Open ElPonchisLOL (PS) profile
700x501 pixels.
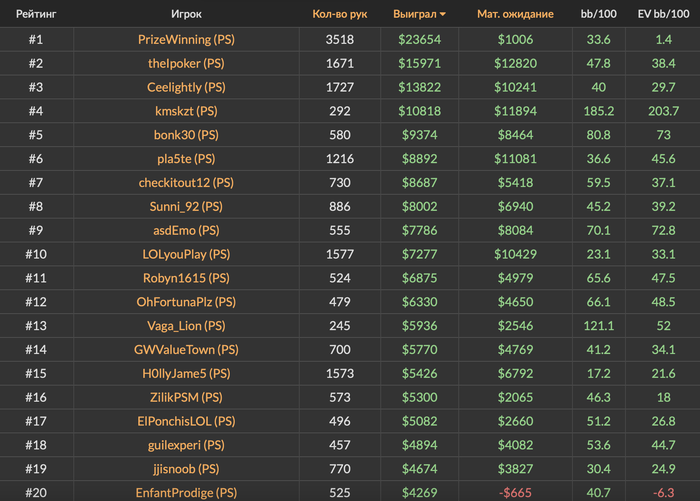186,422
